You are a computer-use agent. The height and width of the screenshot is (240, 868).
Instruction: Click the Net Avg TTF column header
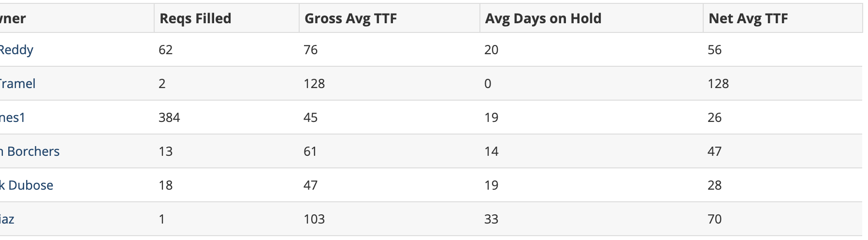point(748,18)
